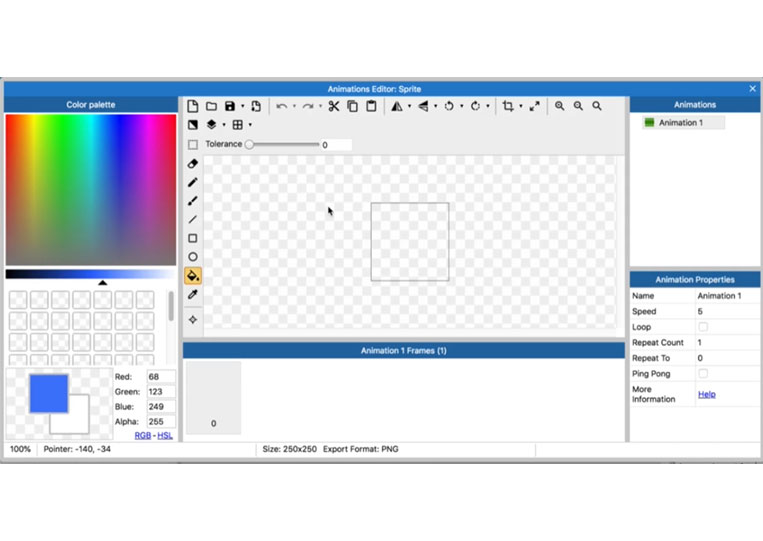The image size is (763, 541).
Task: Close the Animations Editor window
Action: pyautogui.click(x=752, y=89)
